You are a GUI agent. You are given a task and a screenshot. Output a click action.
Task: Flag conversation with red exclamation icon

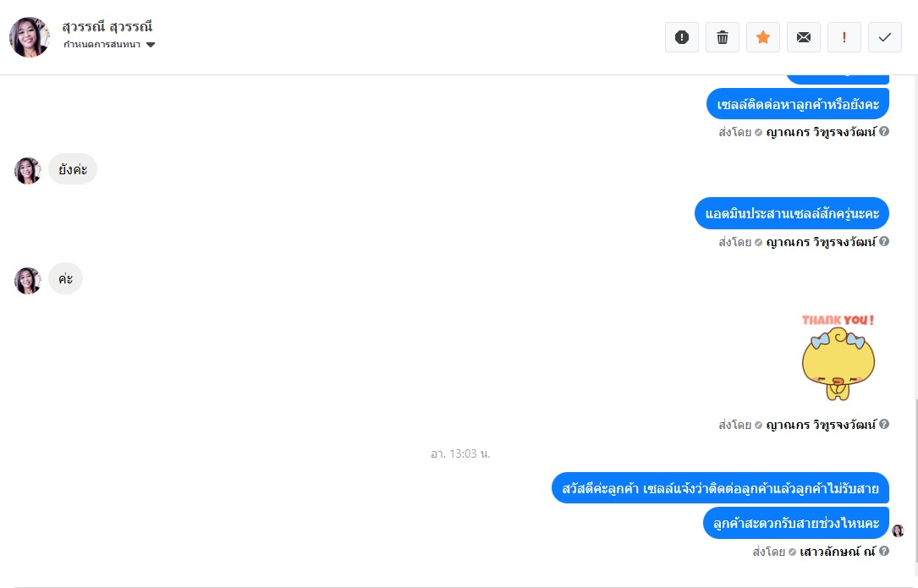(x=844, y=37)
